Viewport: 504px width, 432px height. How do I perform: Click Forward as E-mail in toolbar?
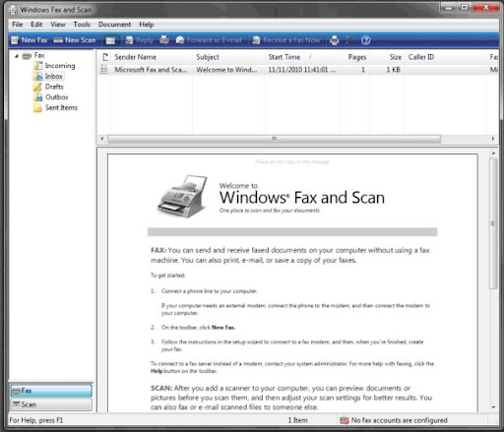pos(209,40)
